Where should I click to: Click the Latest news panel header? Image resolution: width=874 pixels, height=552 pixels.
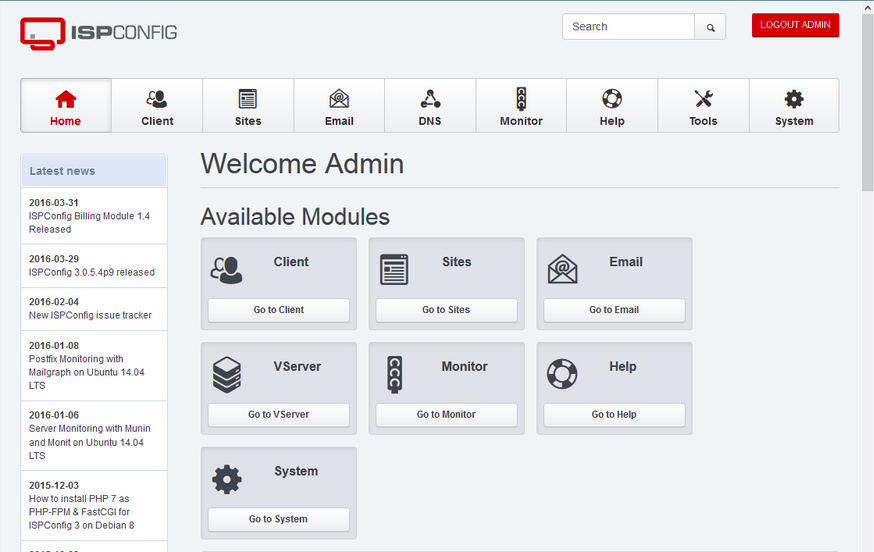[94, 171]
